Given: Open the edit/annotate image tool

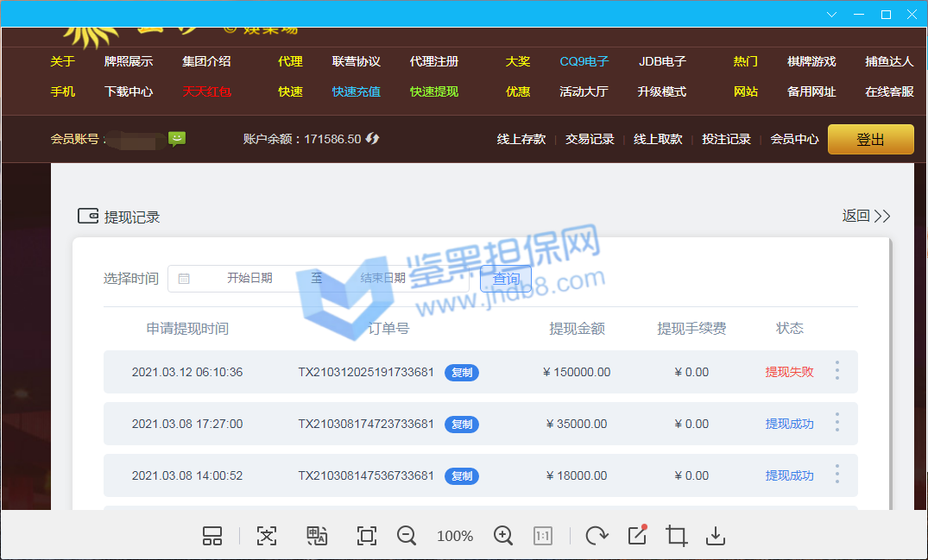Looking at the screenshot, I should [637, 536].
